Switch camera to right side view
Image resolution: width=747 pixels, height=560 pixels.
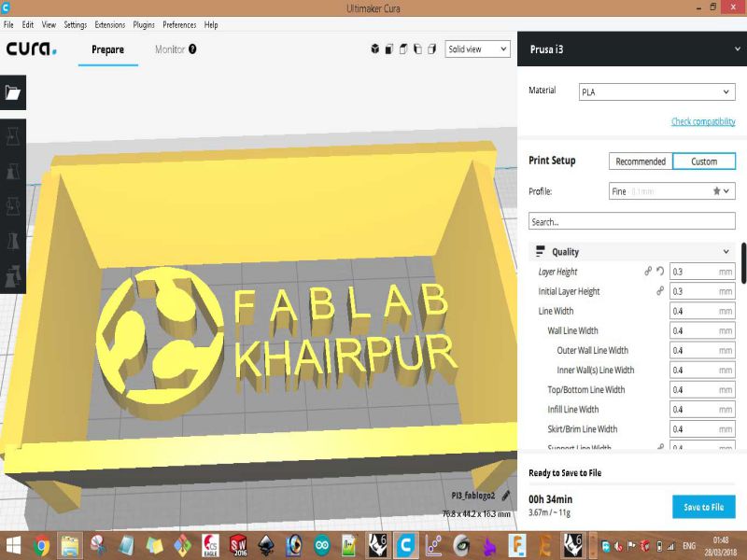(x=432, y=49)
